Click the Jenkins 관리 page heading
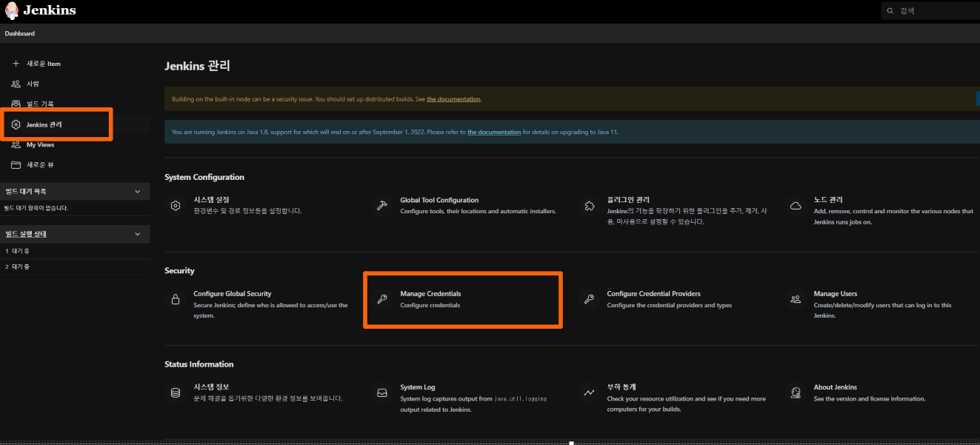Viewport: 980px width, 445px height. [197, 67]
